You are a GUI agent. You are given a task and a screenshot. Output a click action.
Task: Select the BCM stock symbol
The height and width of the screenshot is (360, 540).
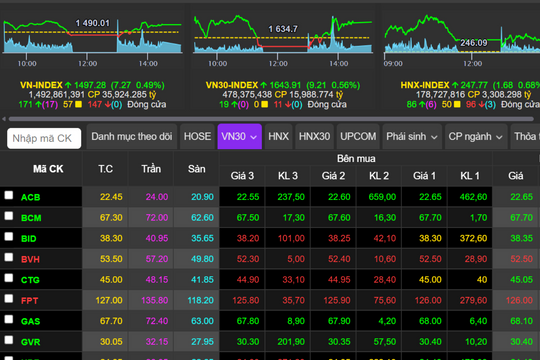[31, 218]
